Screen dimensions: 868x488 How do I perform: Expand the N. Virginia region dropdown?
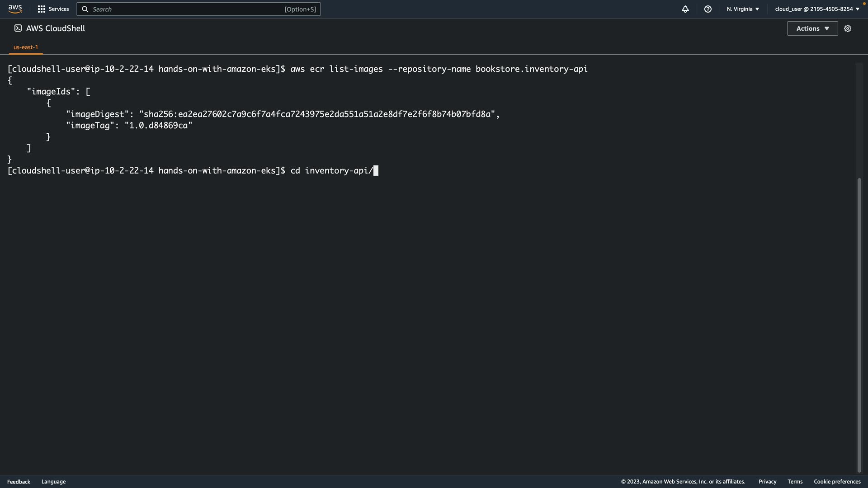743,9
